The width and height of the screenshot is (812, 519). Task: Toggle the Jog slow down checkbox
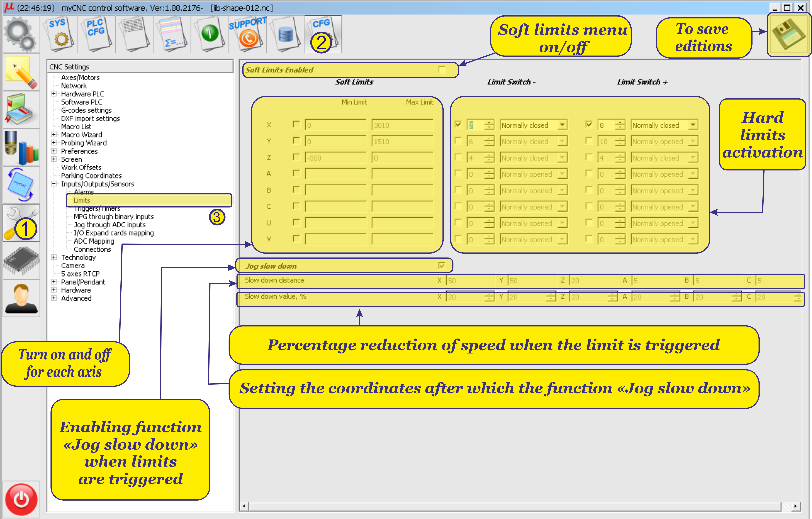[x=441, y=266]
